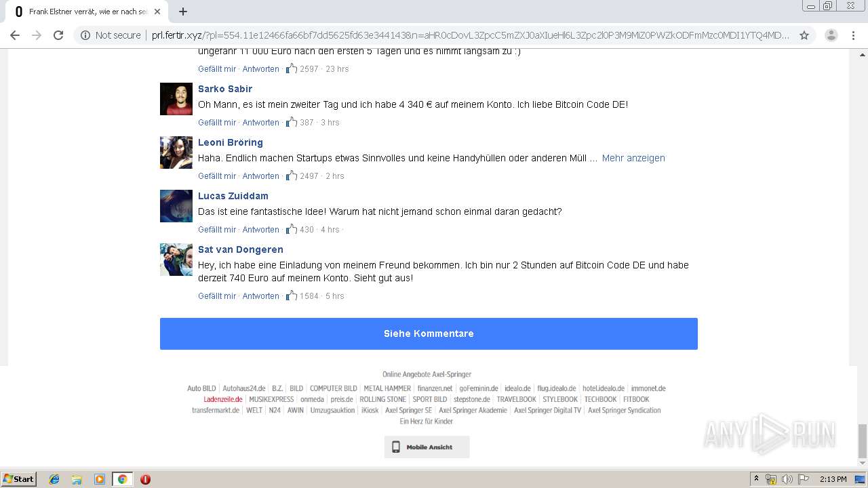
Task: Open a new tab with plus button
Action: coord(183,12)
